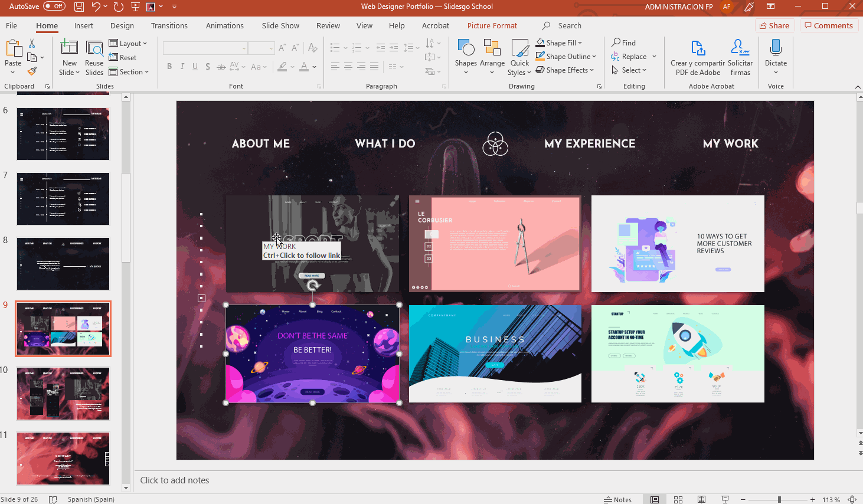Click the Format Painter brush icon
Screen dimensions: 863x504
[x=32, y=71]
